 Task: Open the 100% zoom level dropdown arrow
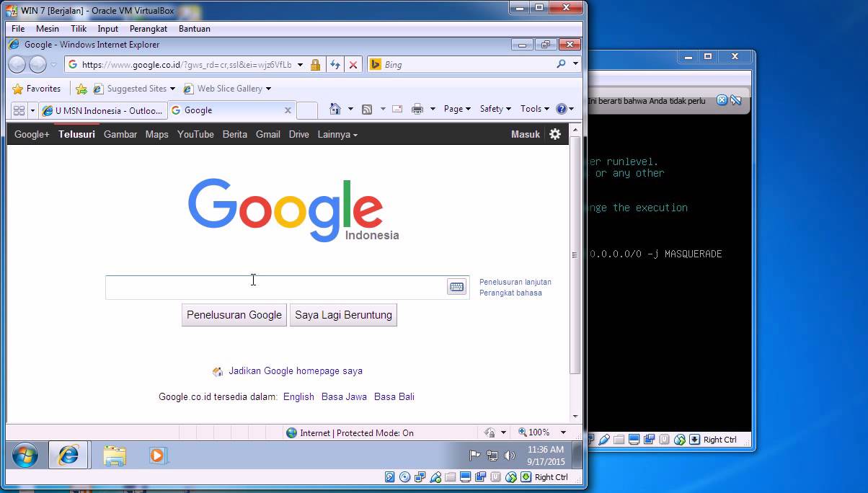564,432
